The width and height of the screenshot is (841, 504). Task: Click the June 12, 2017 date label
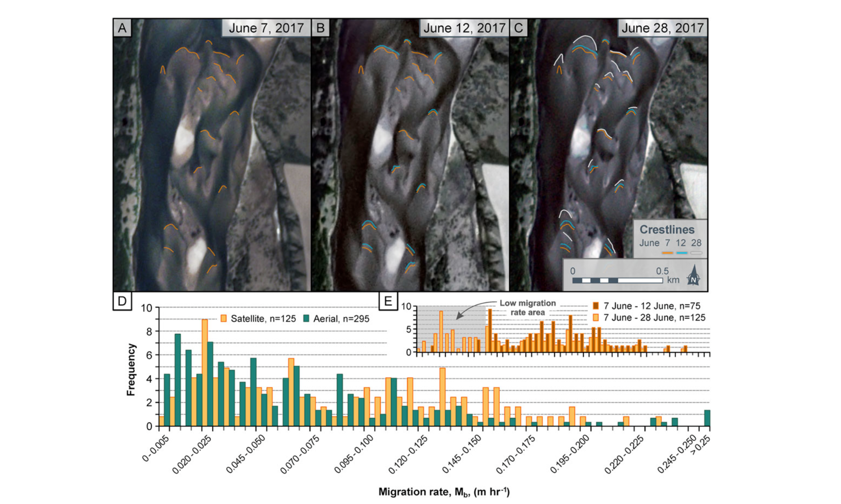[464, 28]
